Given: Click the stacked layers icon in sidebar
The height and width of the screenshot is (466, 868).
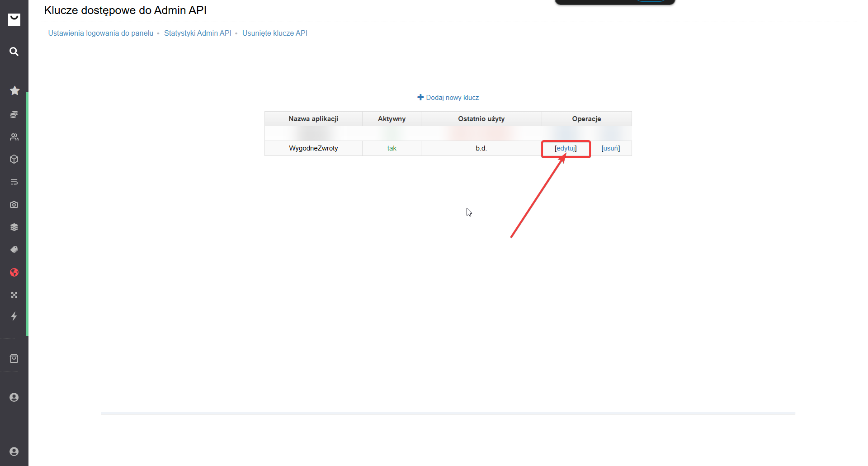Looking at the screenshot, I should pos(14,227).
